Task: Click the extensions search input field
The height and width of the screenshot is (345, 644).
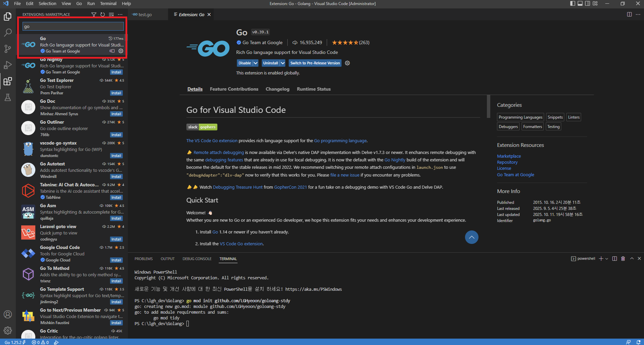Action: click(73, 26)
